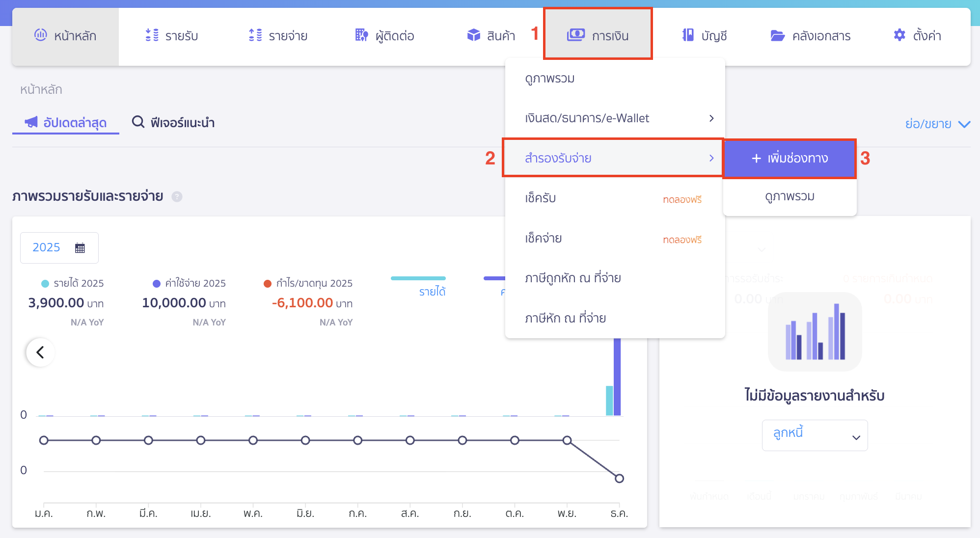Click the help question mark near overview title

click(x=177, y=197)
